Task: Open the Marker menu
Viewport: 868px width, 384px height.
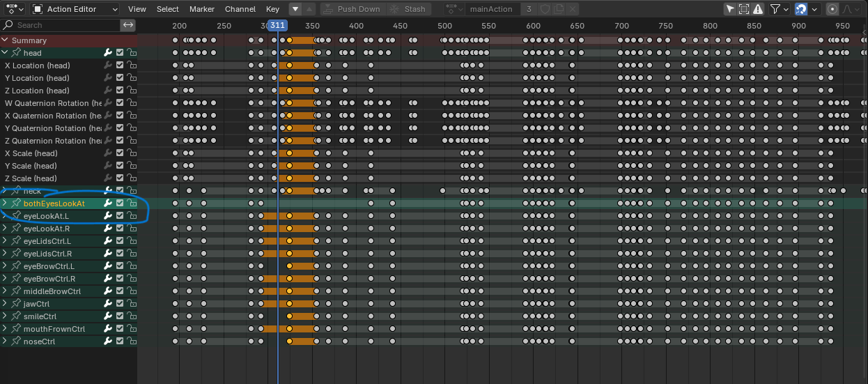Action: coord(202,9)
